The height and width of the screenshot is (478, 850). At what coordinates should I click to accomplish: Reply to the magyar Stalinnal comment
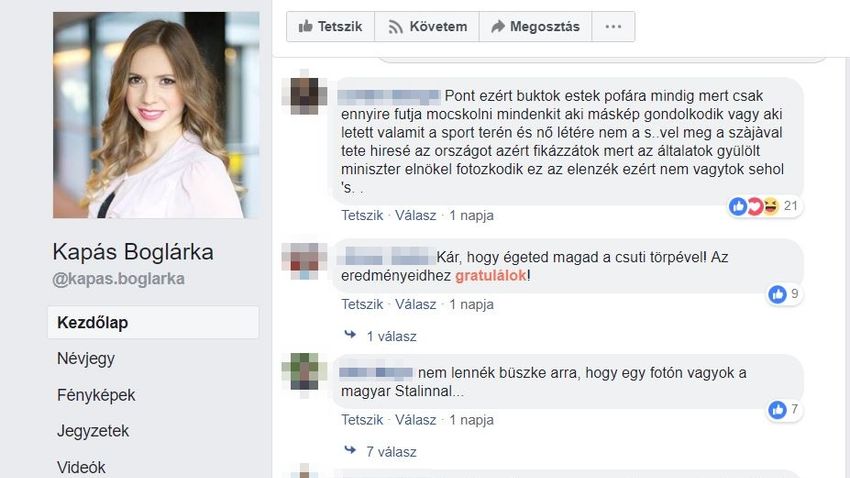pyautogui.click(x=415, y=420)
